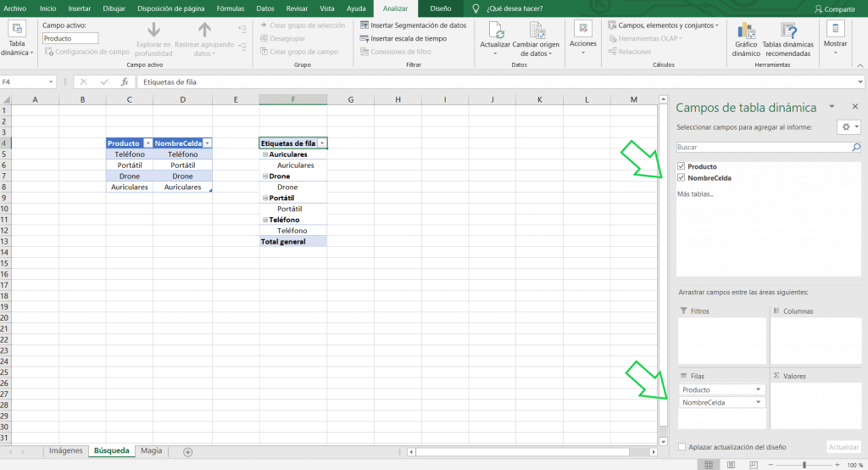
Task: Open the Name Box dropdown arrow
Action: (x=51, y=82)
